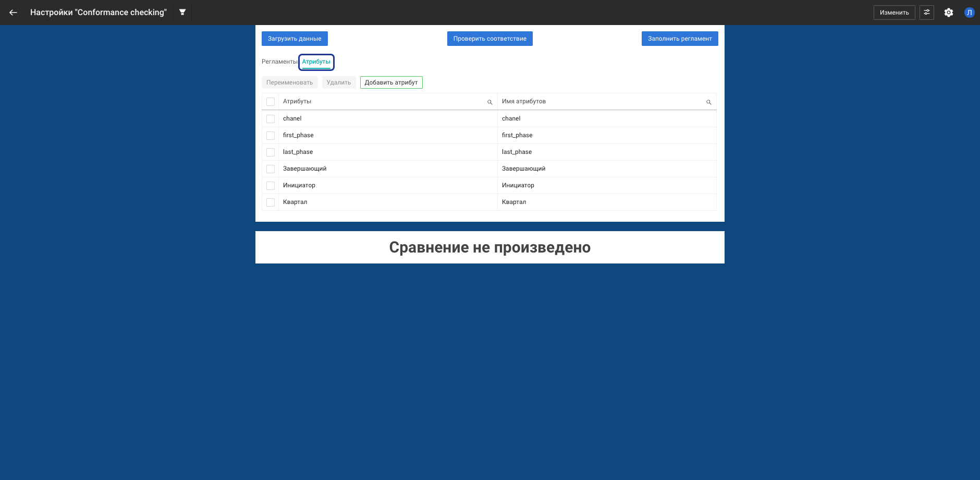Image resolution: width=980 pixels, height=480 pixels.
Task: Toggle the select-all checkbox in header
Action: tap(271, 102)
